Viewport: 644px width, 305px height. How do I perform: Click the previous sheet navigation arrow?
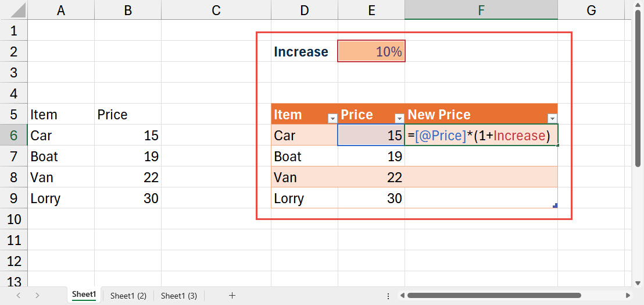tap(19, 296)
